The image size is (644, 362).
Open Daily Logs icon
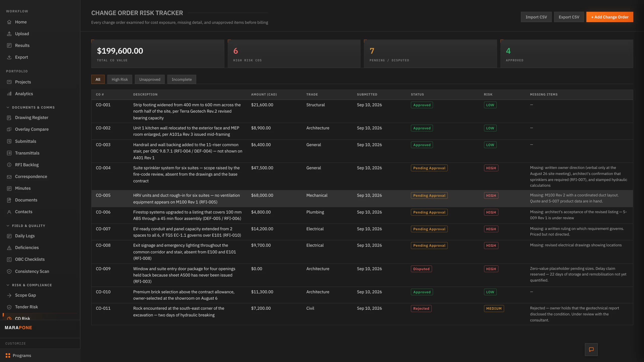[x=9, y=236]
